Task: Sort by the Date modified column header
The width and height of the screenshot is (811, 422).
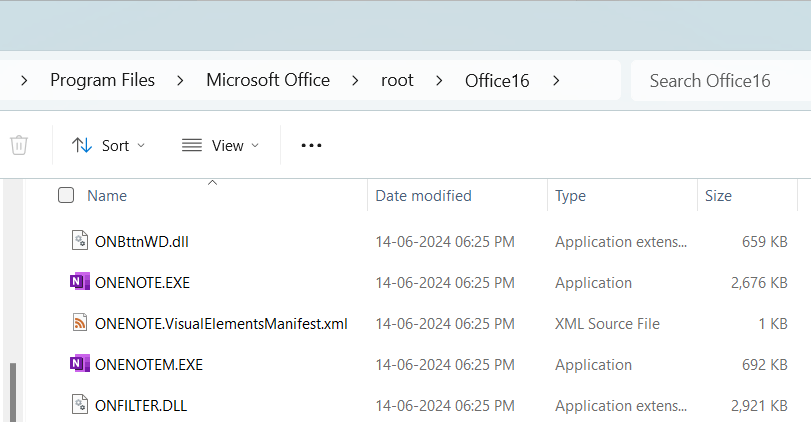Action: (x=423, y=195)
